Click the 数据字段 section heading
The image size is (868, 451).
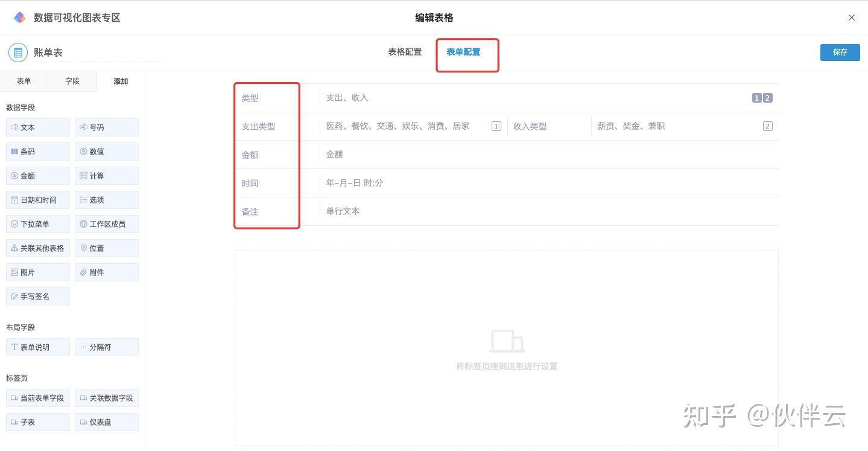click(x=21, y=107)
